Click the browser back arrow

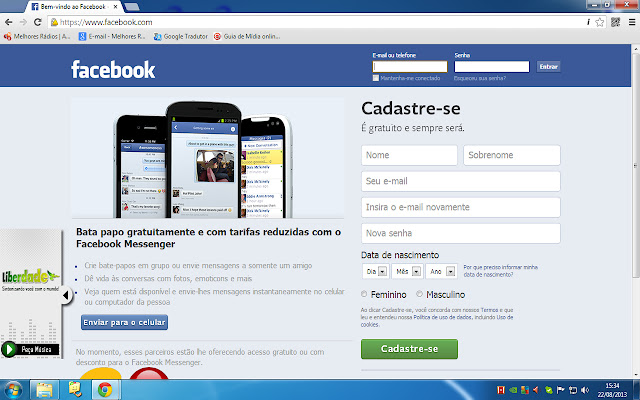click(9, 22)
